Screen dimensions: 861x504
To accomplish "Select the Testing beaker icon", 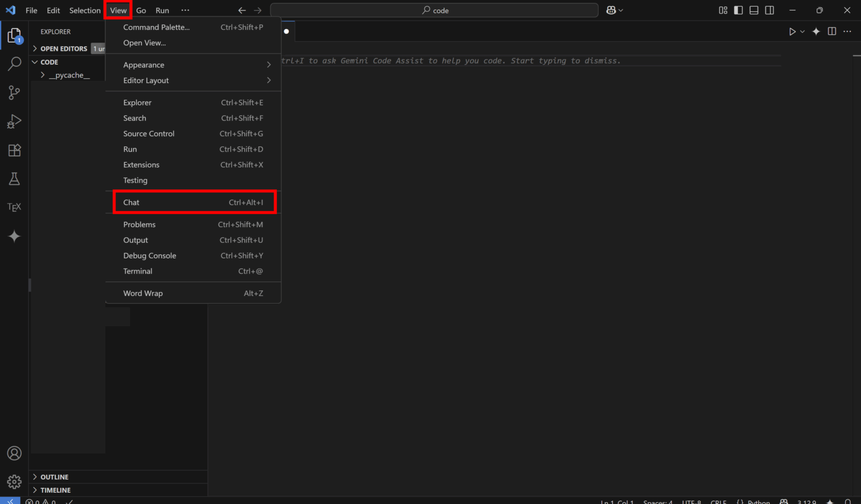I will pos(14,178).
